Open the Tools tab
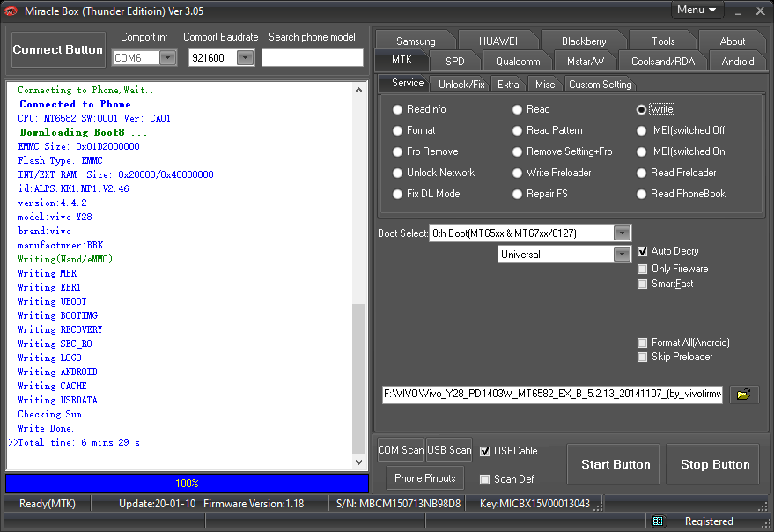The image size is (774, 532). [663, 41]
